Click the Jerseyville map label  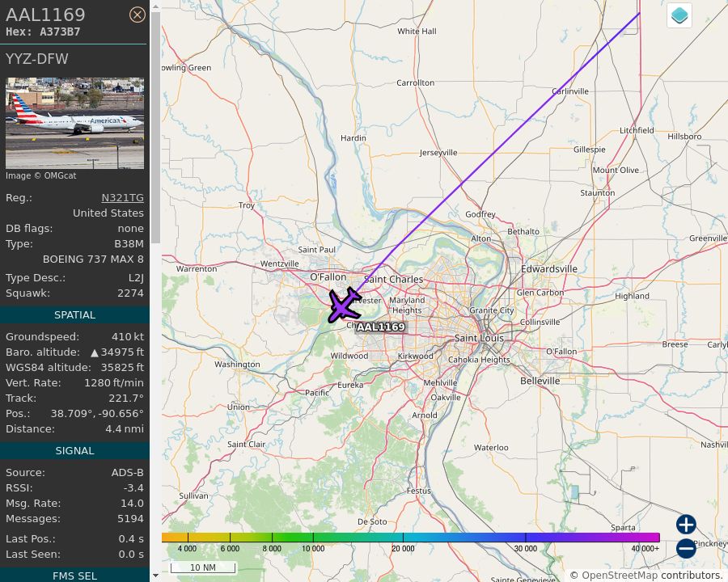(x=438, y=153)
